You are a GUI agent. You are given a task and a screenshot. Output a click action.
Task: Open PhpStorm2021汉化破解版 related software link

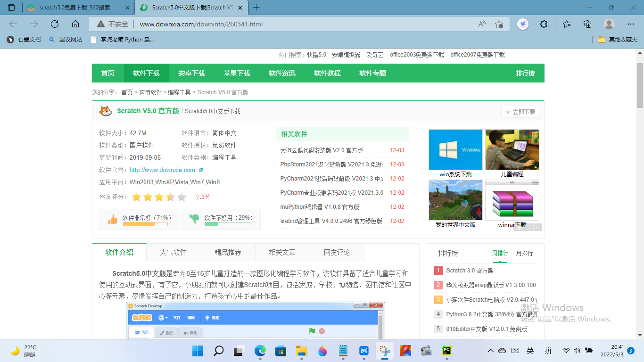(332, 165)
